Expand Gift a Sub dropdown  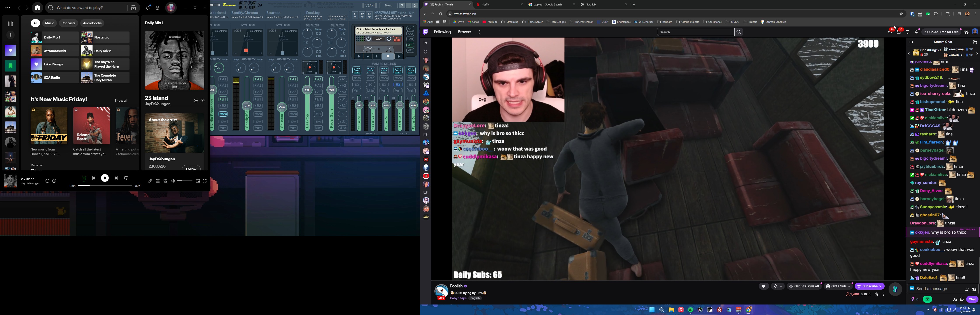(x=849, y=286)
